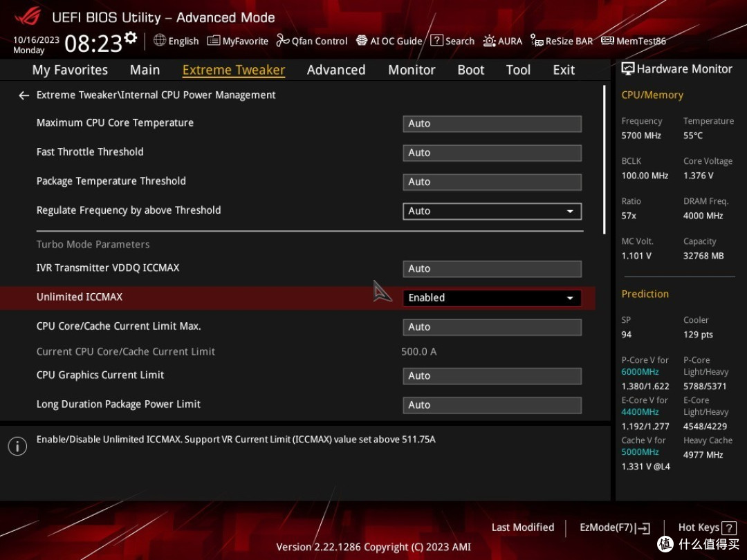
Task: Select Extreme Tweaker tab
Action: coord(234,70)
